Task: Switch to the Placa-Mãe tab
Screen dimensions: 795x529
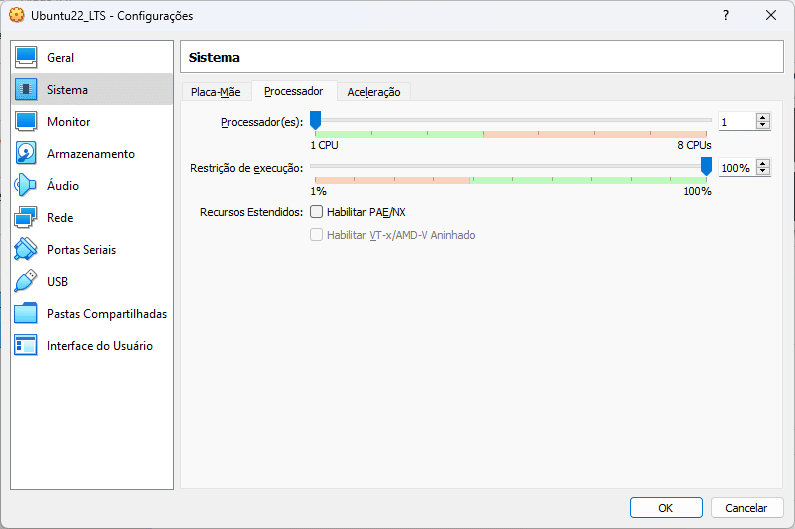Action: point(215,92)
